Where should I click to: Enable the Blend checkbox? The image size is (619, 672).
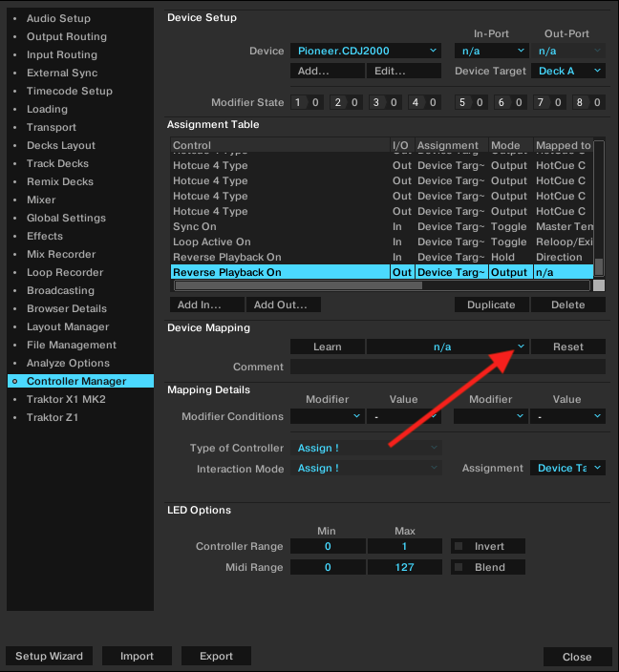459,568
